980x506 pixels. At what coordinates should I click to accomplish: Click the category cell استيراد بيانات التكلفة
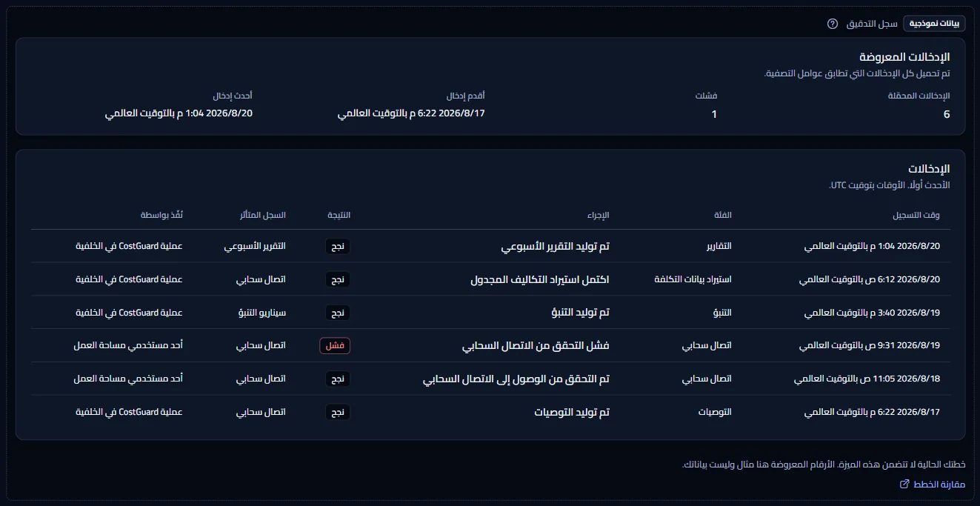pos(693,279)
